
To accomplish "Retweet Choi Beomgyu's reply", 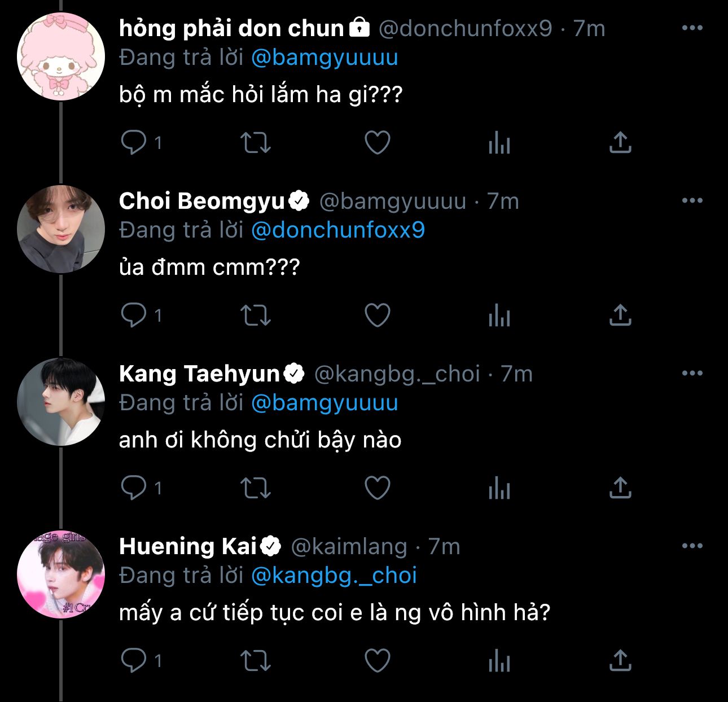I will (x=256, y=315).
